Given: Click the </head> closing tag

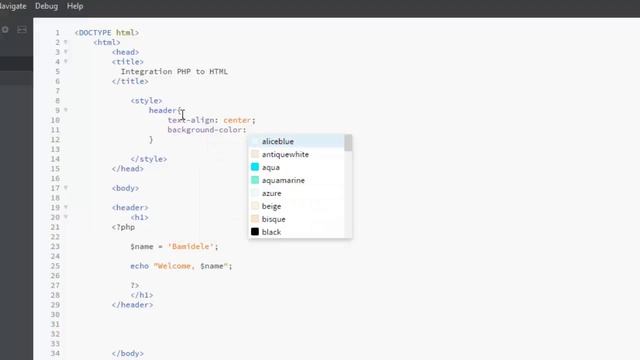Looking at the screenshot, I should coord(128,169).
